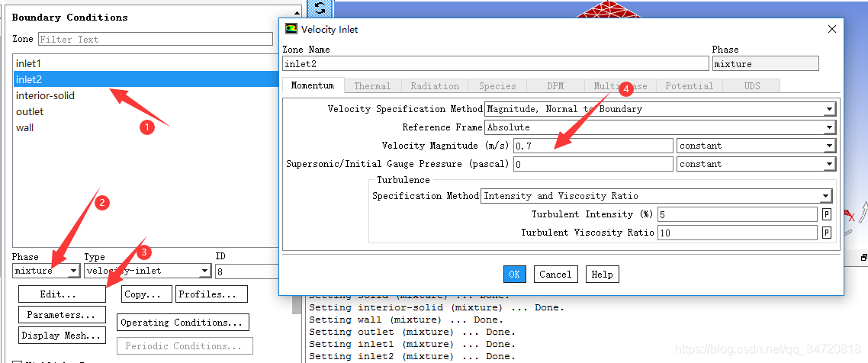Image resolution: width=868 pixels, height=363 pixels.
Task: Click the Zone Filter Text field
Action: [156, 40]
